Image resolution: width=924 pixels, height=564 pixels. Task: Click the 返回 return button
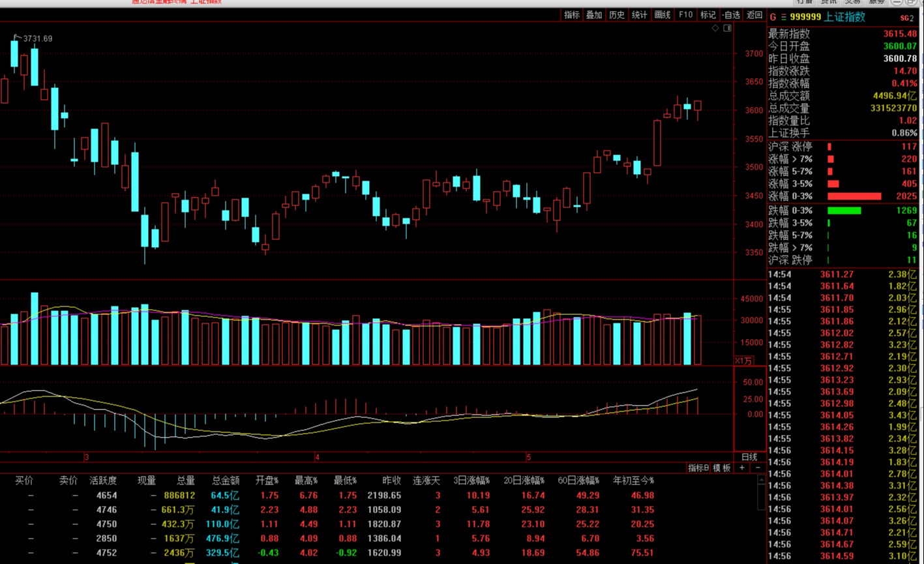pos(754,15)
